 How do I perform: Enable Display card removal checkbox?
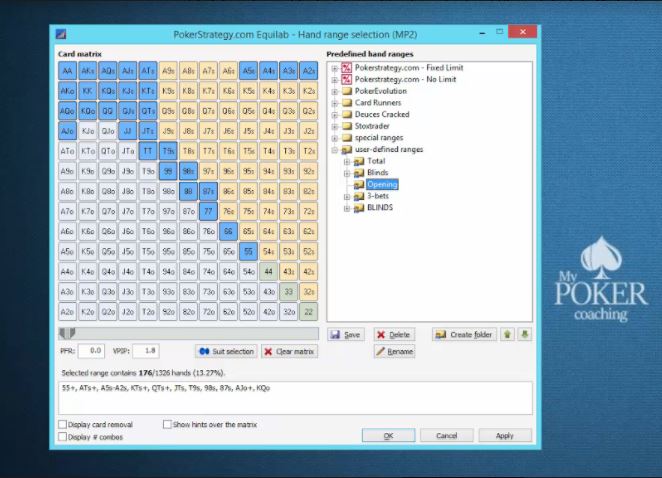62,424
